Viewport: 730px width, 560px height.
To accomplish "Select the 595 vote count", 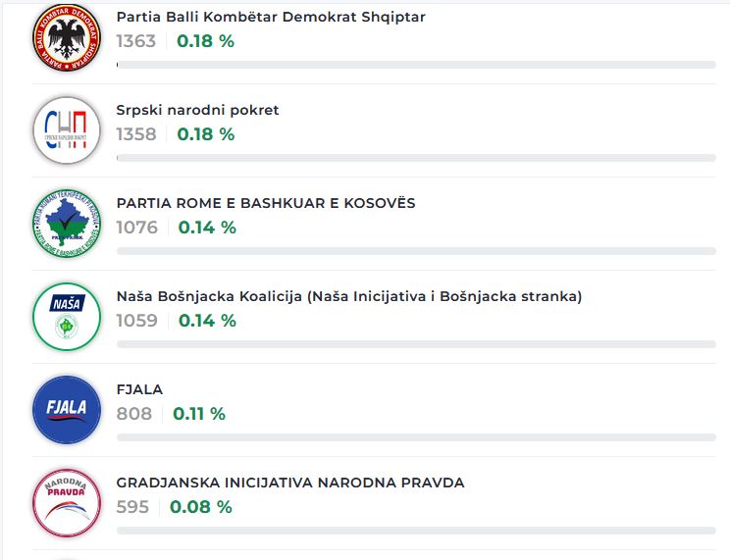I will coord(132,507).
